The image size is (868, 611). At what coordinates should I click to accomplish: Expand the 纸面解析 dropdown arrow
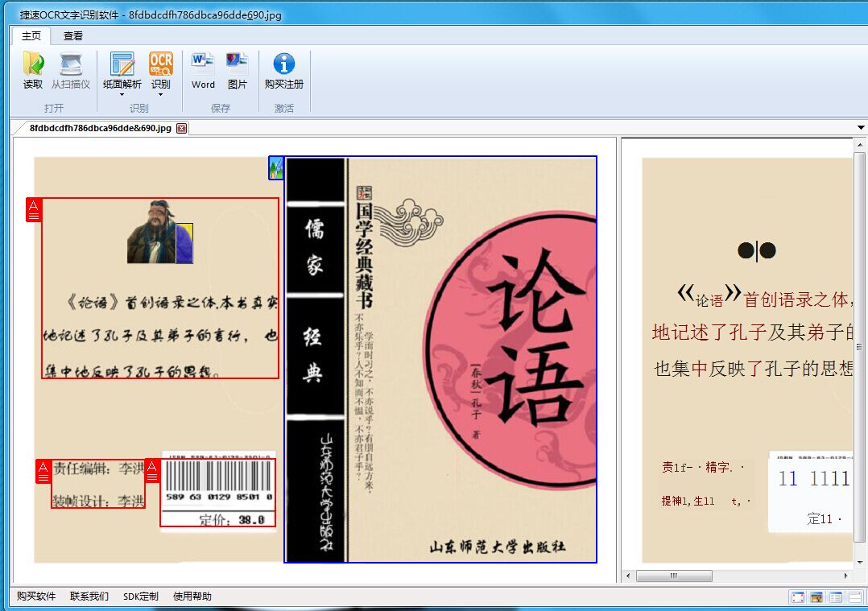122,95
